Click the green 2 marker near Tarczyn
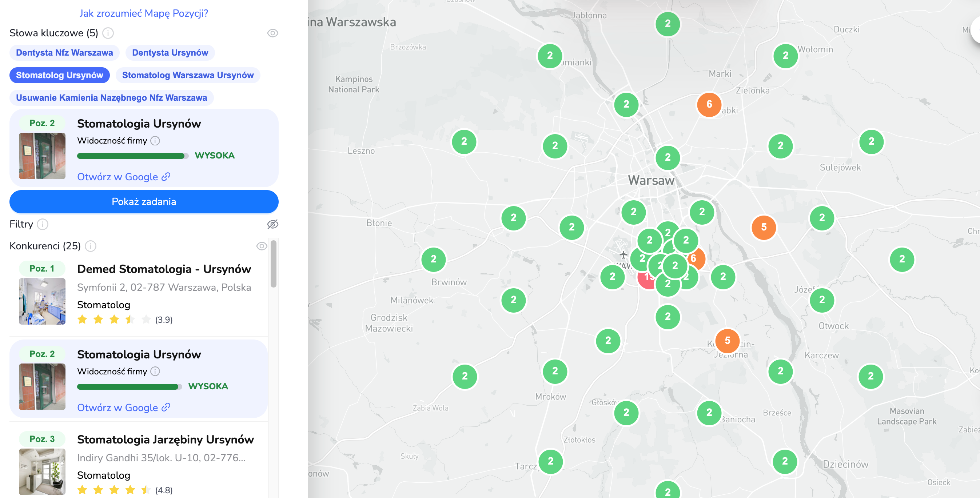This screenshot has width=980, height=498. (550, 461)
